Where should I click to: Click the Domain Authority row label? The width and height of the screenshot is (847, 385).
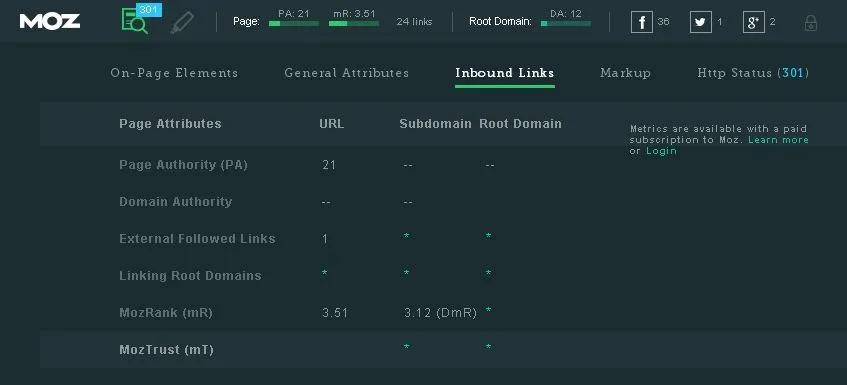point(176,201)
